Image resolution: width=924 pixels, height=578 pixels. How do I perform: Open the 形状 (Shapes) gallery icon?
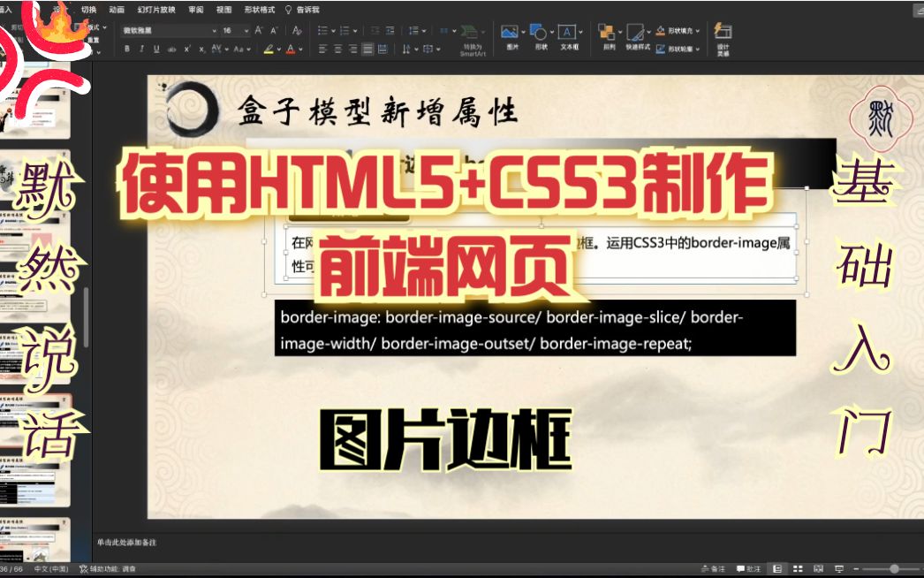540,32
